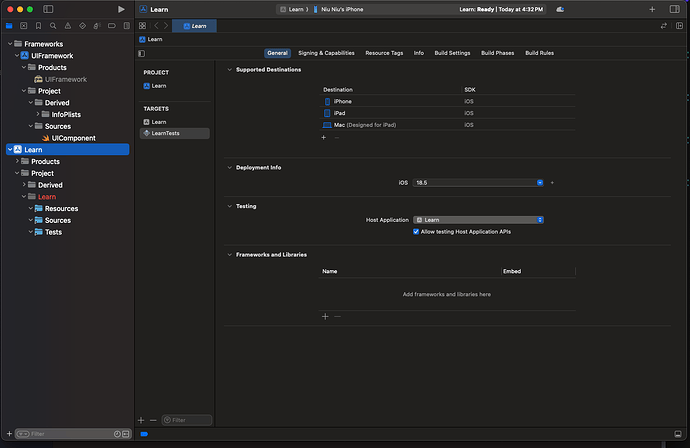Click the related items grid icon
The height and width of the screenshot is (448, 690).
tap(143, 25)
